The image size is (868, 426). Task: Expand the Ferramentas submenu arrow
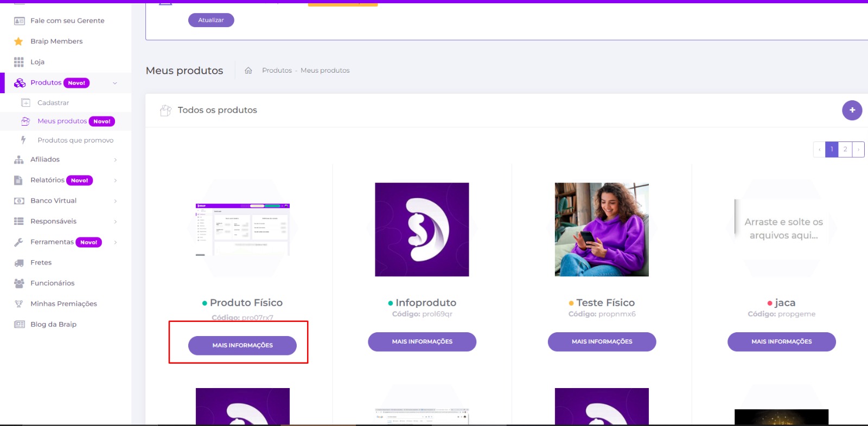click(x=116, y=242)
